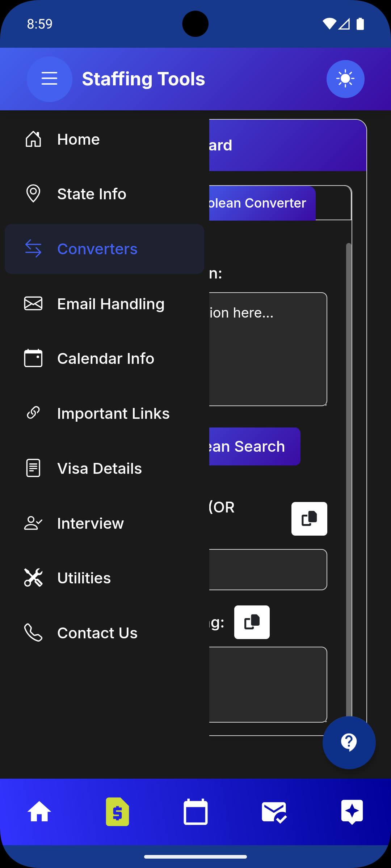Choose Interview in the side menu
This screenshot has height=868, width=391.
tap(90, 523)
